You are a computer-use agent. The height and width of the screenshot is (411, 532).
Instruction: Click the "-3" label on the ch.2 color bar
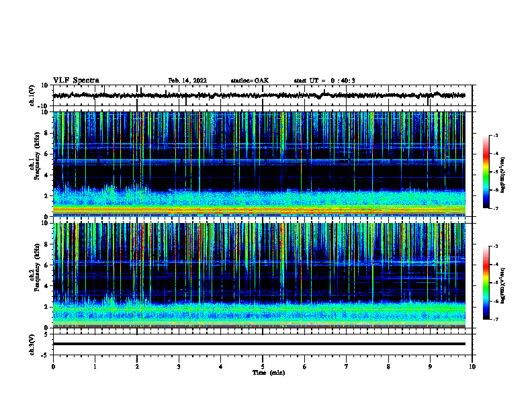[495, 246]
